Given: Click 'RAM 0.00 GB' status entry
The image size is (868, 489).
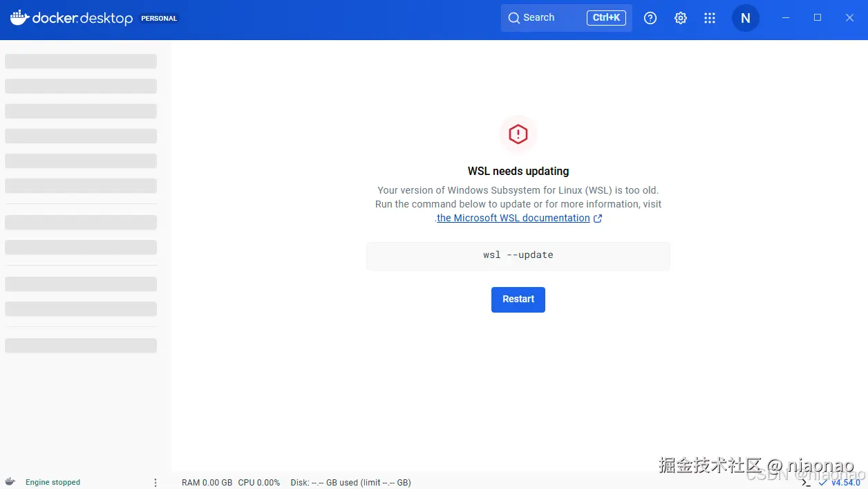Looking at the screenshot, I should (207, 482).
